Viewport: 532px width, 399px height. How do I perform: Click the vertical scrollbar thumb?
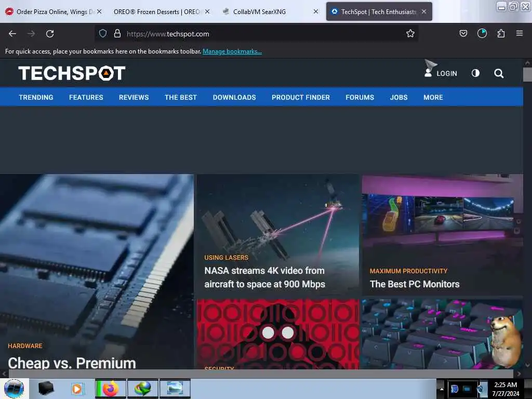tap(527, 74)
